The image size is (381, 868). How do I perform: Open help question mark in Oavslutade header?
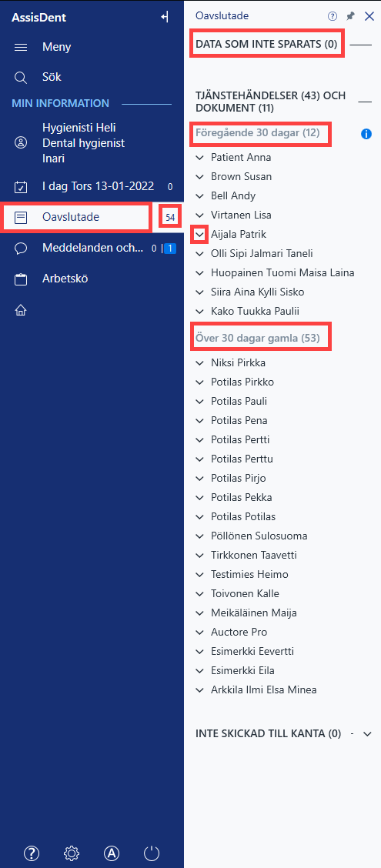[333, 17]
